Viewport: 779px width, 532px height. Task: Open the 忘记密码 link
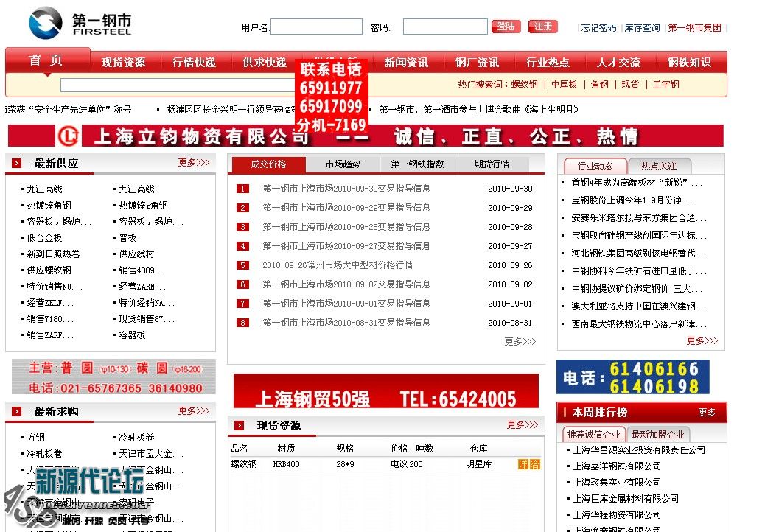click(x=598, y=28)
